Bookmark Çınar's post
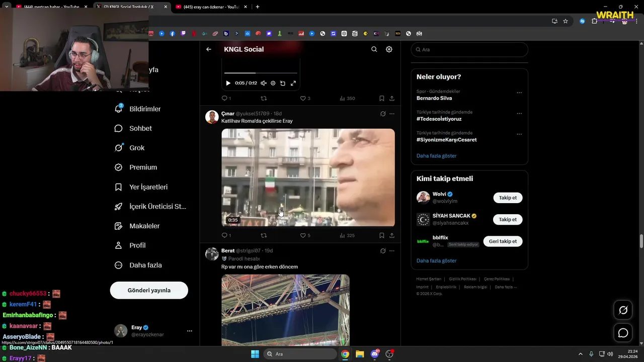The height and width of the screenshot is (362, 644). coord(382,235)
